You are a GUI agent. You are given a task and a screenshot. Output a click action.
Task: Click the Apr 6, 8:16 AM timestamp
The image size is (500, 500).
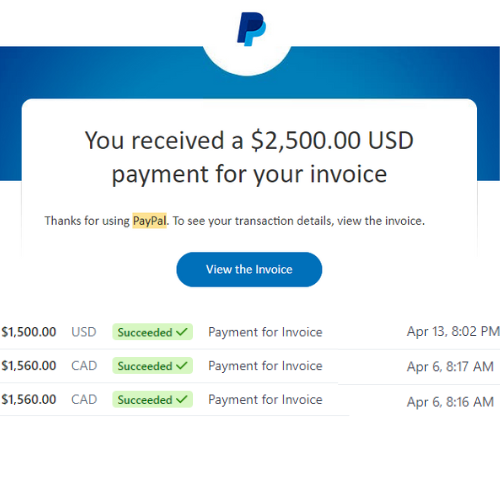[450, 402]
